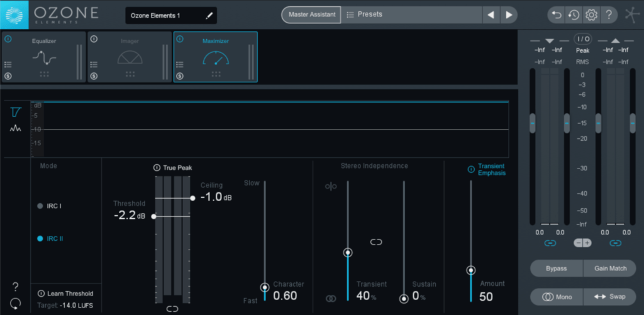Go to the previous preset with left arrow
The width and height of the screenshot is (644, 315).
point(491,14)
